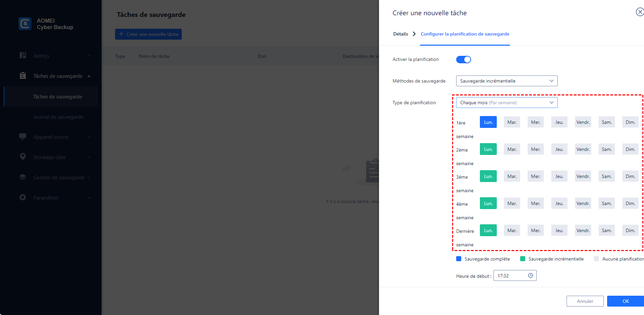The image size is (644, 315).
Task: Click the clock icon in start time field
Action: coord(531,276)
